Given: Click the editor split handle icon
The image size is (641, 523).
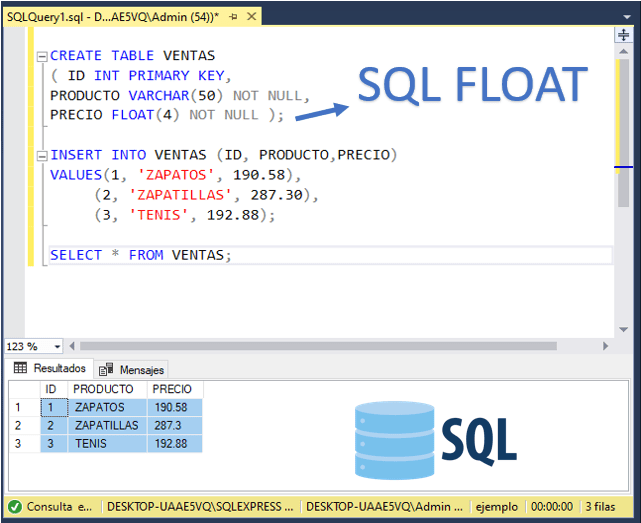Looking at the screenshot, I should 623,35.
